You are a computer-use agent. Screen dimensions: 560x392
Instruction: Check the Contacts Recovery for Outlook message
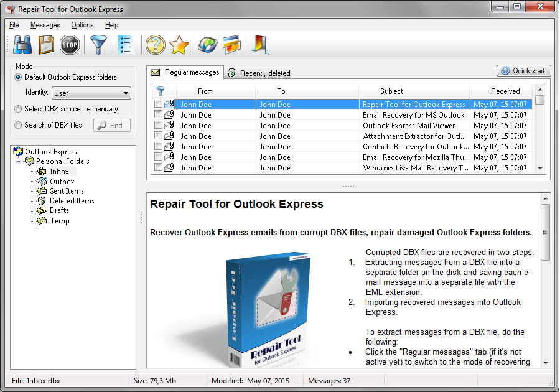click(x=158, y=146)
